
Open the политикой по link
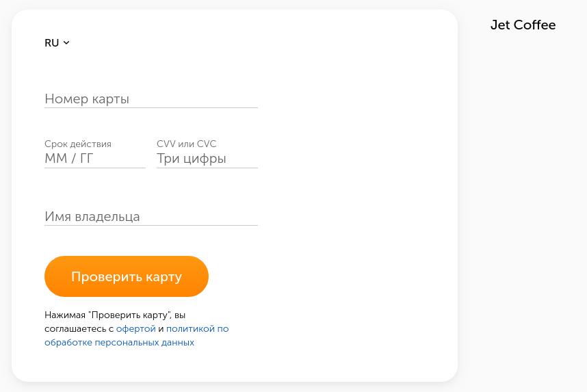(197, 329)
